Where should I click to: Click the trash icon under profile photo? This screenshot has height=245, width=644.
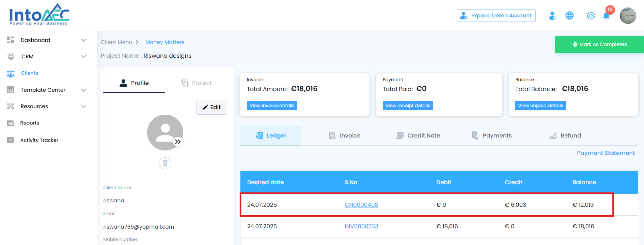(x=165, y=163)
